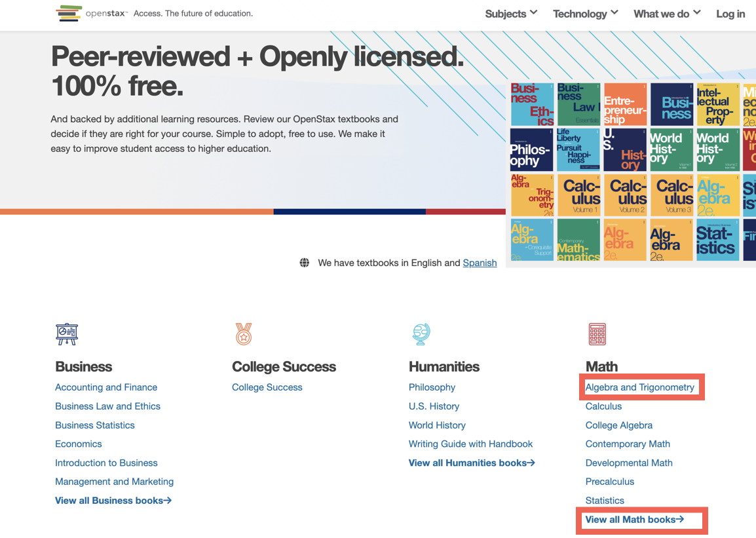The image size is (756, 538).
Task: Open Accounting and Finance books
Action: (x=106, y=387)
